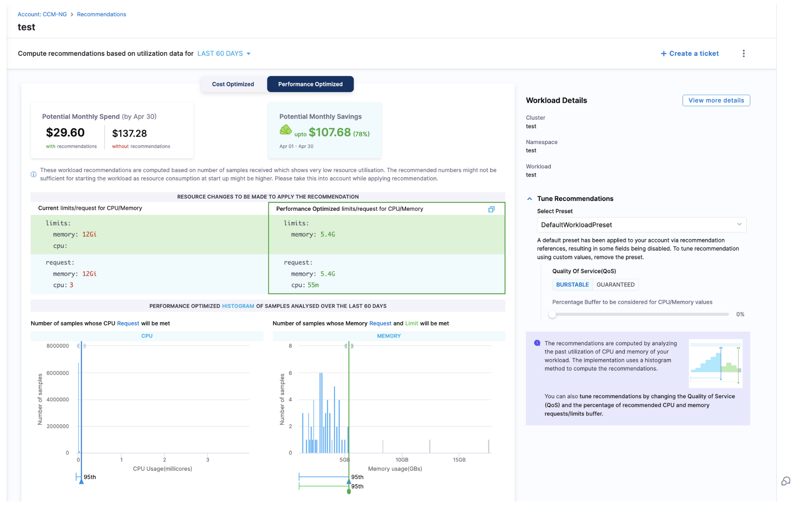Click the green money savings icon
Screen dimensions: 812x520
(x=286, y=130)
